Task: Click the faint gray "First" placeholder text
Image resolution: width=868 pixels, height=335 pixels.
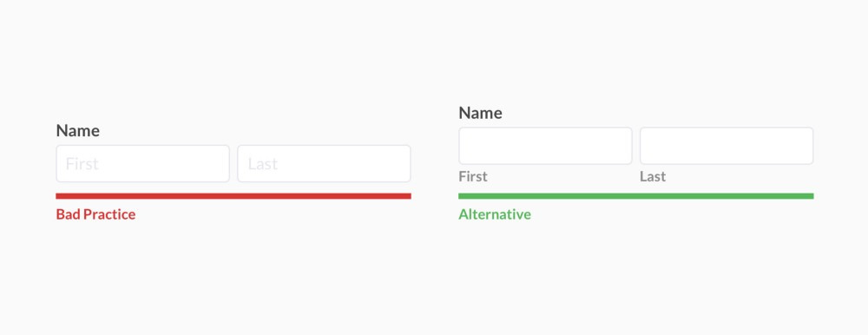Action: (82, 164)
